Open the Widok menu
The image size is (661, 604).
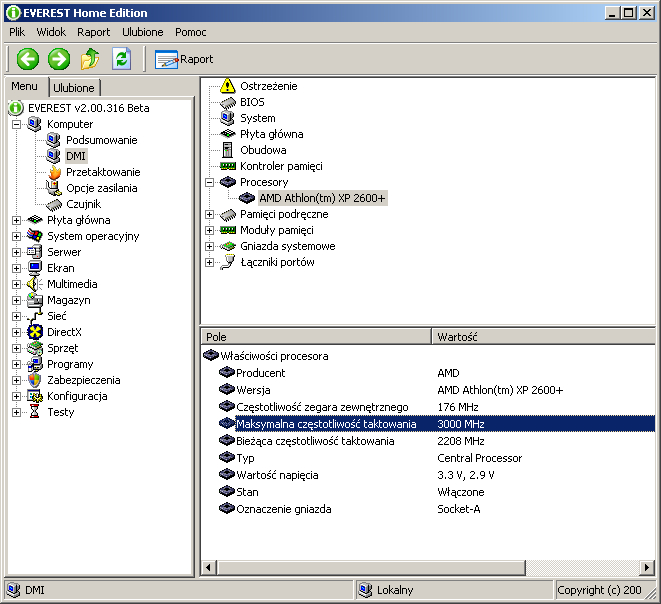(51, 32)
